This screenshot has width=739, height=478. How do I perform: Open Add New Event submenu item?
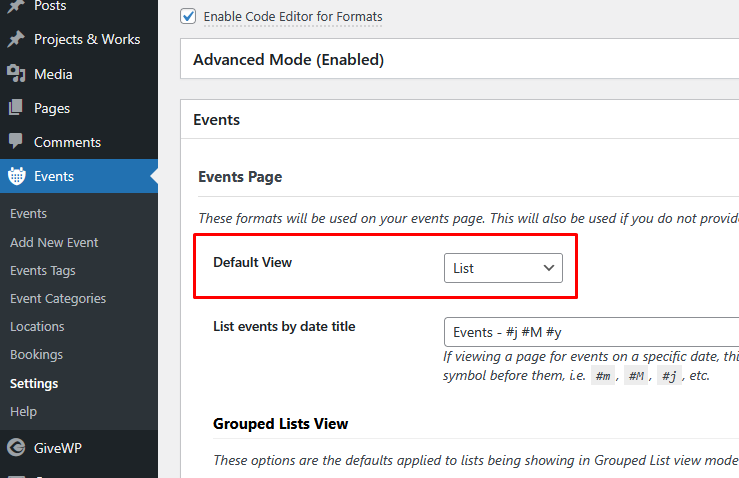coord(54,242)
